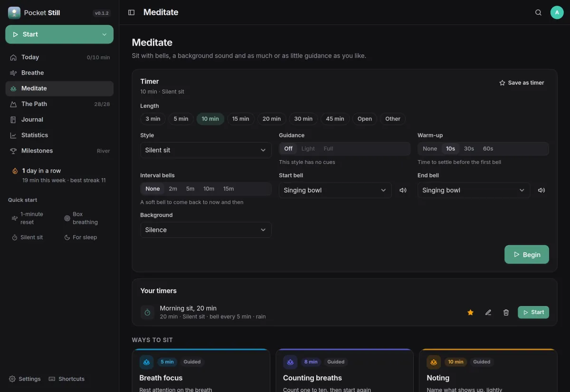Set Warm-up to 30s

pyautogui.click(x=469, y=149)
